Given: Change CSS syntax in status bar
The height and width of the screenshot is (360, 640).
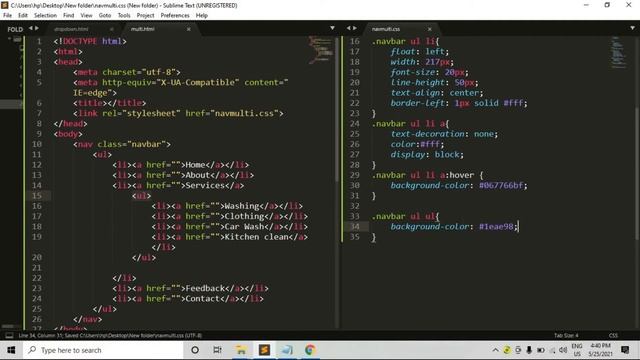Looking at the screenshot, I should pyautogui.click(x=613, y=336).
